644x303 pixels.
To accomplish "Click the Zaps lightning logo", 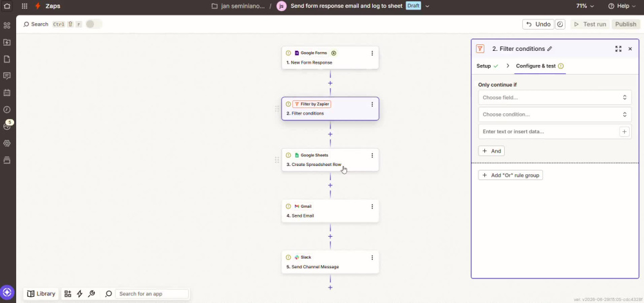I will [38, 6].
